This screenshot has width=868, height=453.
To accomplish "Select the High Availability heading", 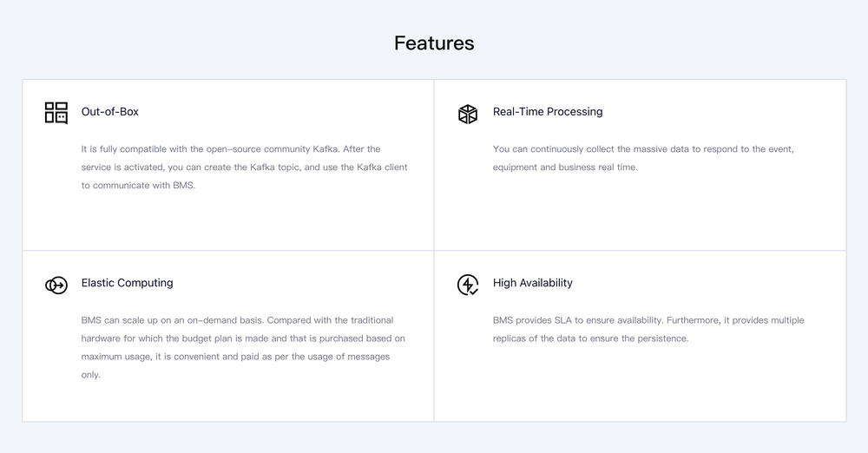I will pyautogui.click(x=533, y=283).
